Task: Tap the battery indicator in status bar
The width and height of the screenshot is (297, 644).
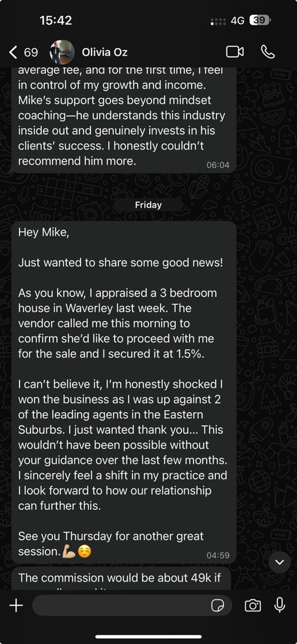Action: click(x=260, y=20)
